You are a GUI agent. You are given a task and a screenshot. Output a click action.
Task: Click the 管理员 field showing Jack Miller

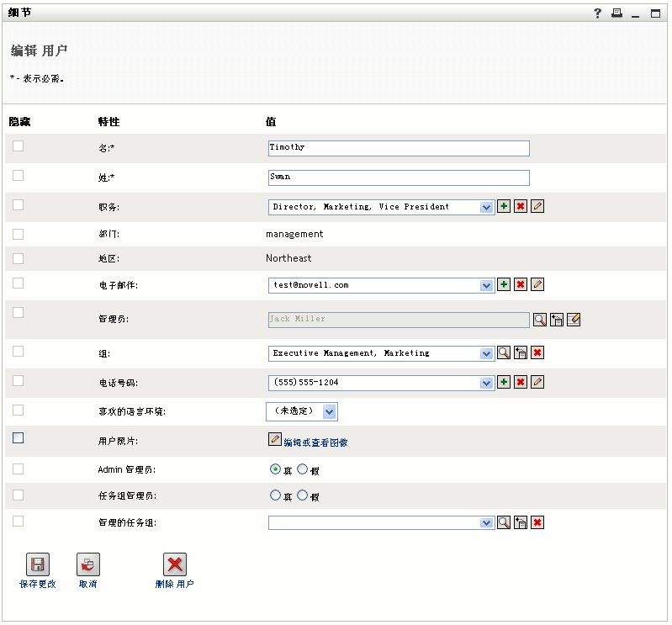click(399, 320)
